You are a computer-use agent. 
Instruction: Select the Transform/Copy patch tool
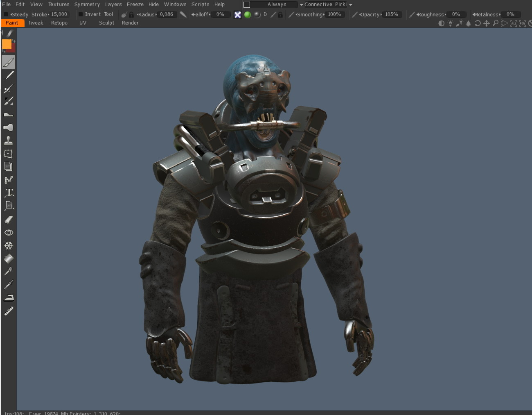(8, 154)
